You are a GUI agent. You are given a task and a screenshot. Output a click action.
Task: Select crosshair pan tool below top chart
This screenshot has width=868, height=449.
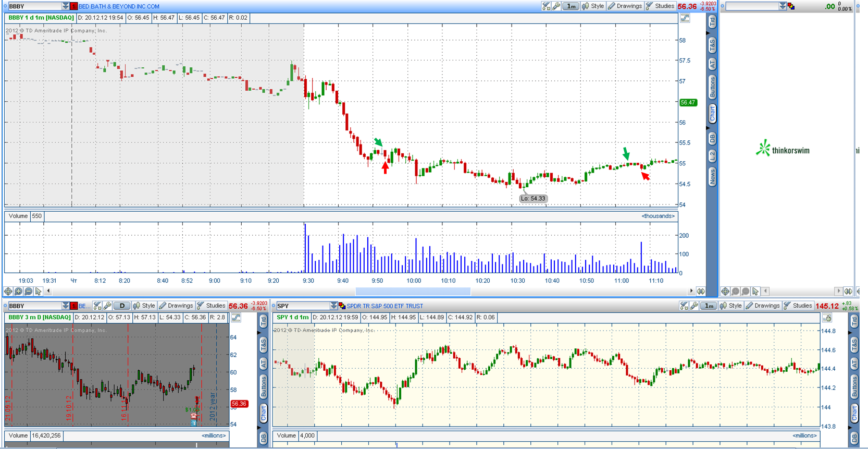pyautogui.click(x=8, y=291)
